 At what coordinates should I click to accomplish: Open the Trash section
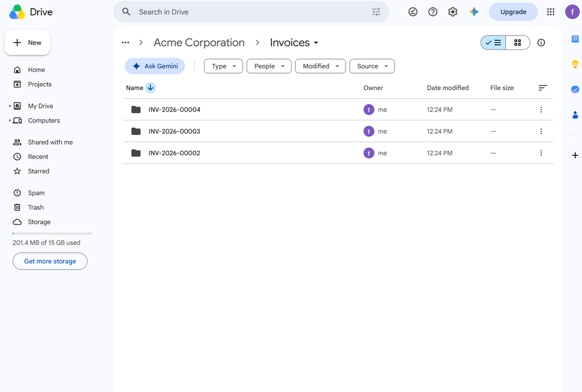click(36, 207)
